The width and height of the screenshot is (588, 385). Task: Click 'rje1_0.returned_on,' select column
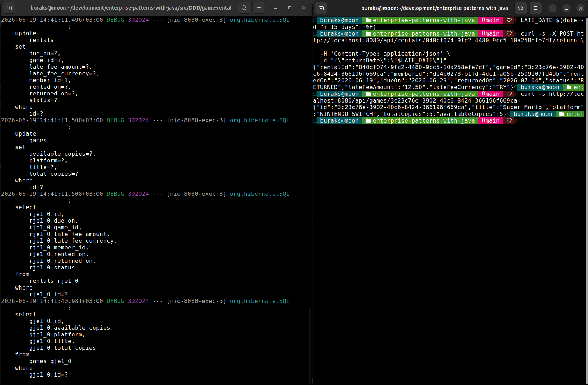tap(62, 261)
